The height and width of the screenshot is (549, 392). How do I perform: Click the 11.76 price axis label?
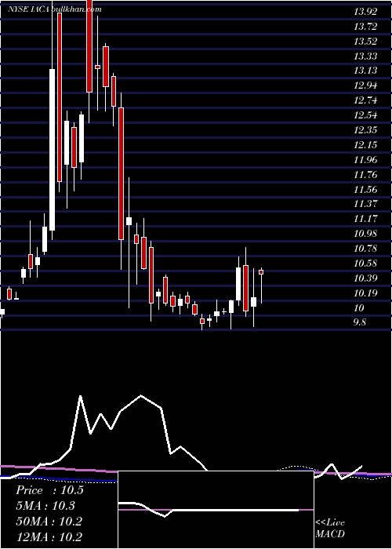(x=365, y=175)
